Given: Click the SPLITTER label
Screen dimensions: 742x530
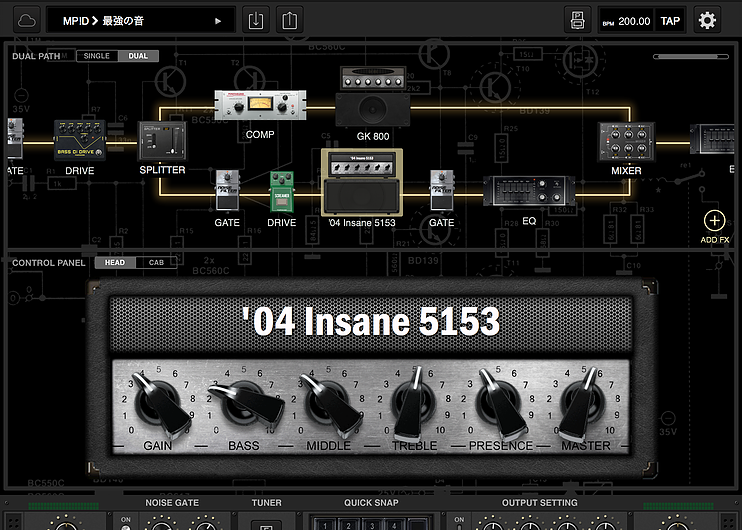Looking at the screenshot, I should point(162,170).
